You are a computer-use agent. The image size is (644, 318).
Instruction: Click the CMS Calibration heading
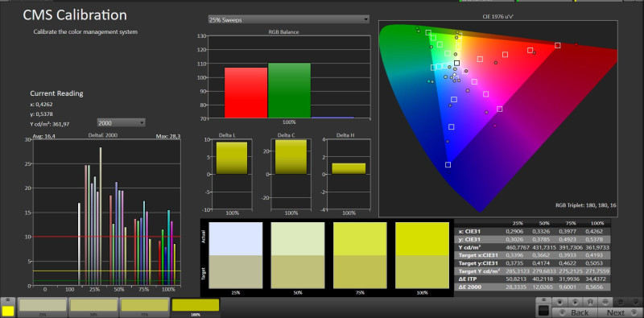(x=74, y=15)
